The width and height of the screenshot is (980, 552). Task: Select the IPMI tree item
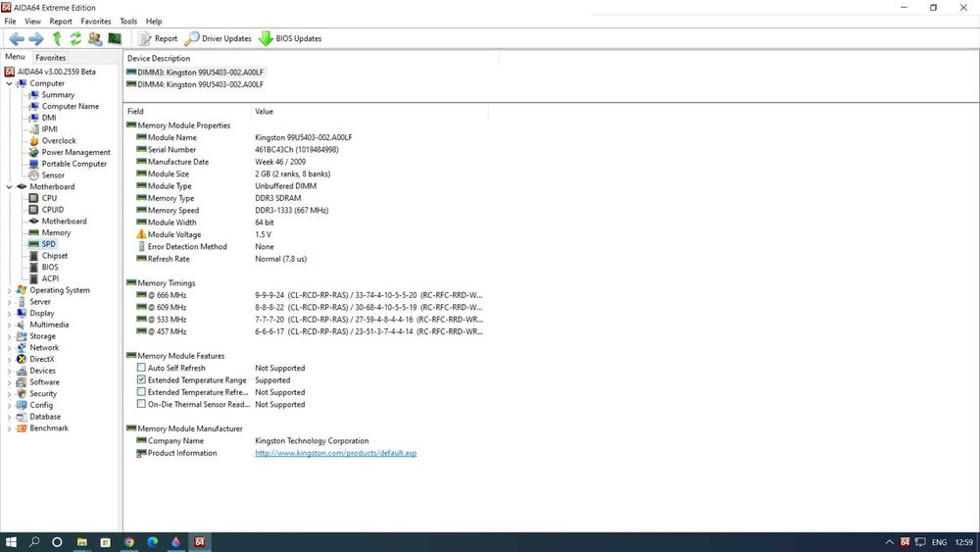pyautogui.click(x=49, y=129)
